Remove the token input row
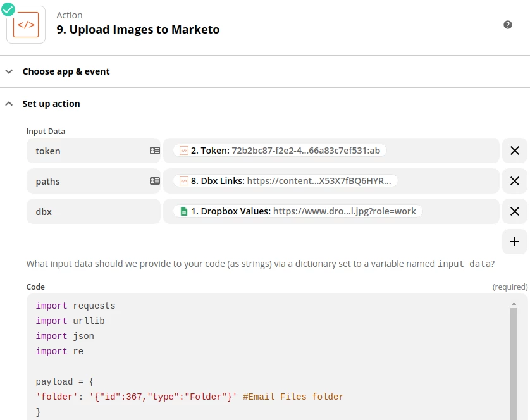530x420 pixels. point(515,151)
